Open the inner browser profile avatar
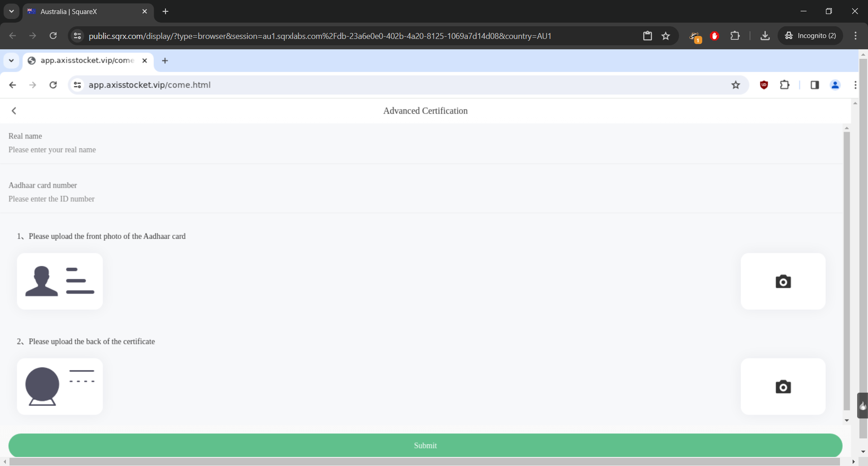 tap(835, 85)
